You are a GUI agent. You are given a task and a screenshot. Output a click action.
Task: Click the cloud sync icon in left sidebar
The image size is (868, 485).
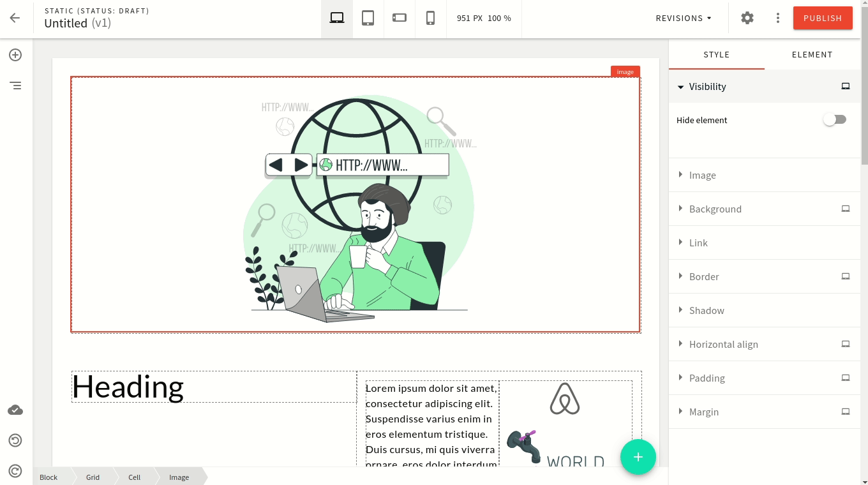(x=15, y=410)
